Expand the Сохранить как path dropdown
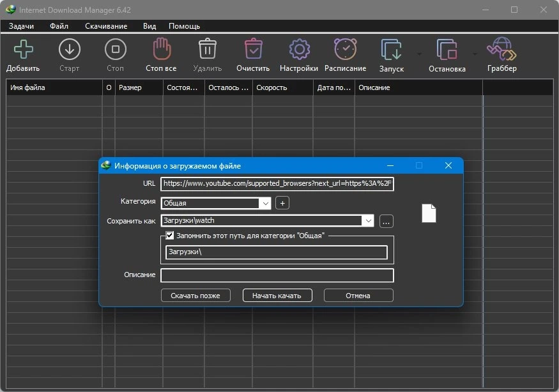Screen dimensions: 559x392 [368, 221]
